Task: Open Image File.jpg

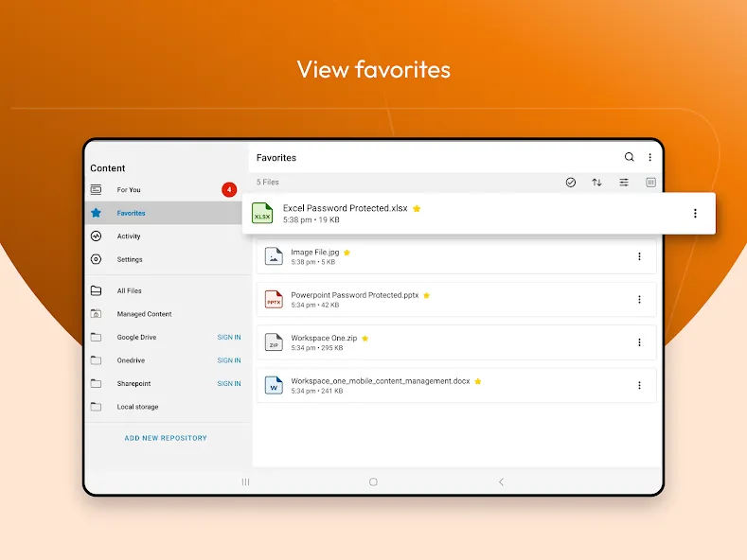Action: [456, 256]
